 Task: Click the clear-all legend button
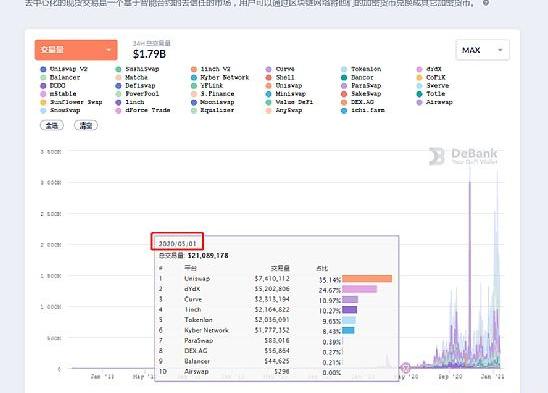coord(86,125)
